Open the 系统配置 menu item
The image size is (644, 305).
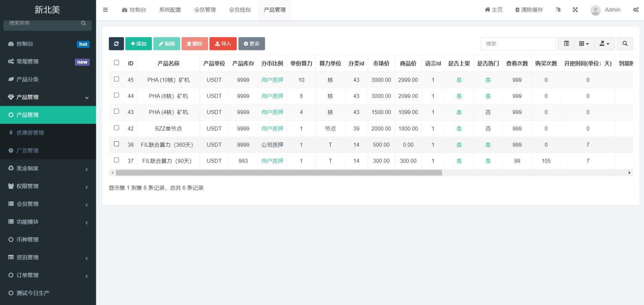170,9
